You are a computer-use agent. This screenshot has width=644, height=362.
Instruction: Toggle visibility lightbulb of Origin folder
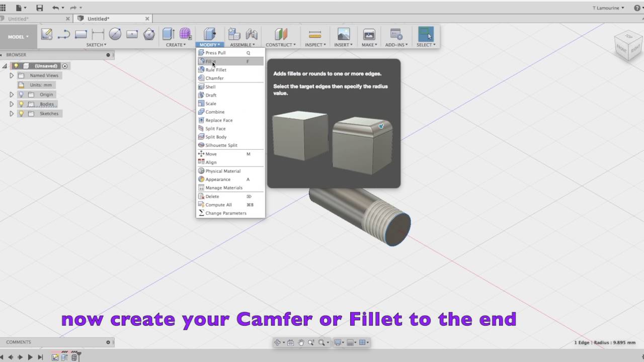[21, 95]
